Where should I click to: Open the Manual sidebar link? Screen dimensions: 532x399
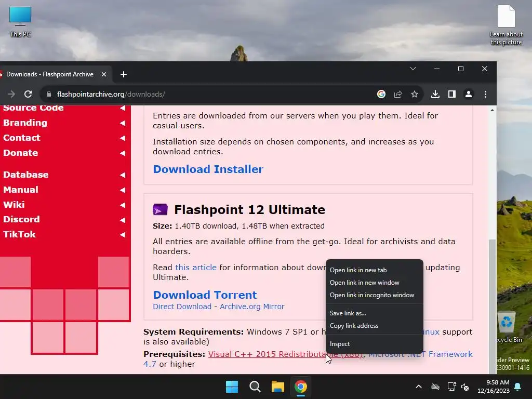[x=21, y=189]
